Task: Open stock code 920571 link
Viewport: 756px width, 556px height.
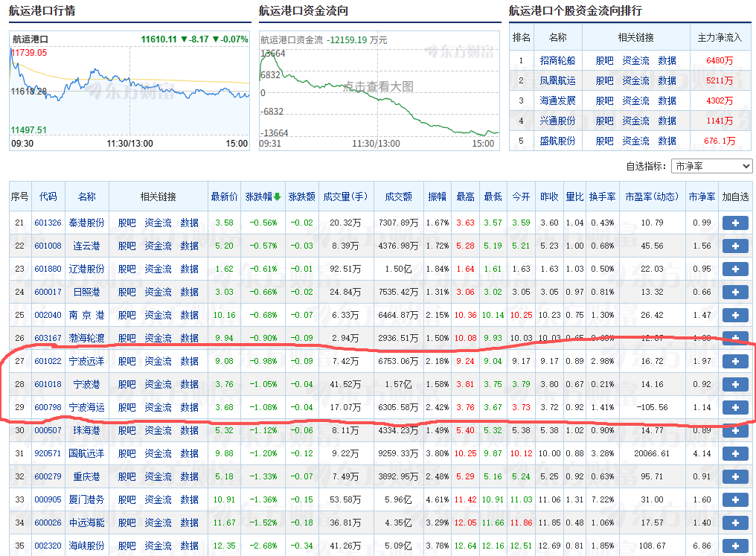Action: (x=48, y=454)
